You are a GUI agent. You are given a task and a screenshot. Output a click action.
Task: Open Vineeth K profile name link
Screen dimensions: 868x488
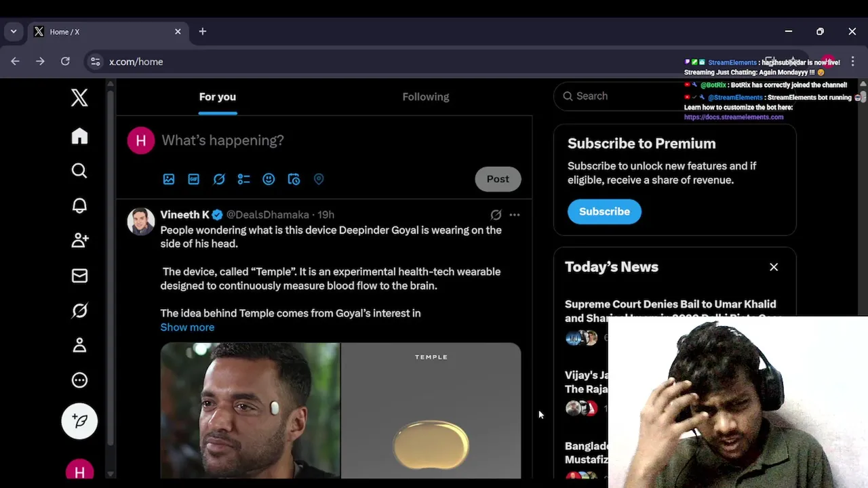click(x=184, y=215)
